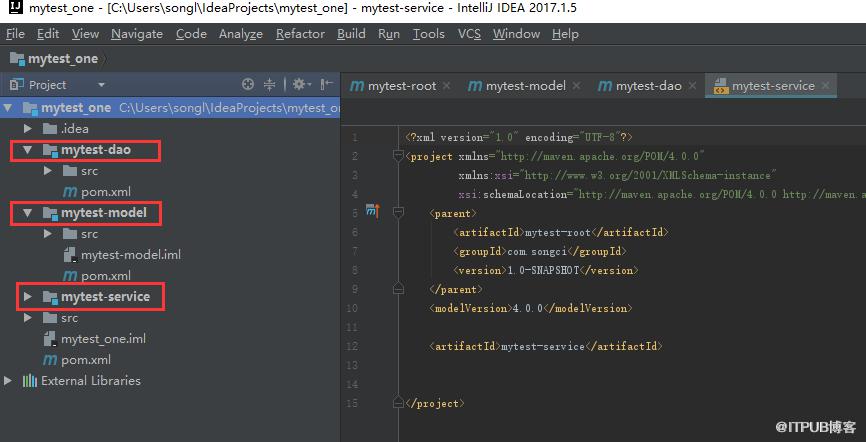This screenshot has height=442, width=866.
Task: Click artifactId mytest-service on line 12
Action: pos(542,346)
